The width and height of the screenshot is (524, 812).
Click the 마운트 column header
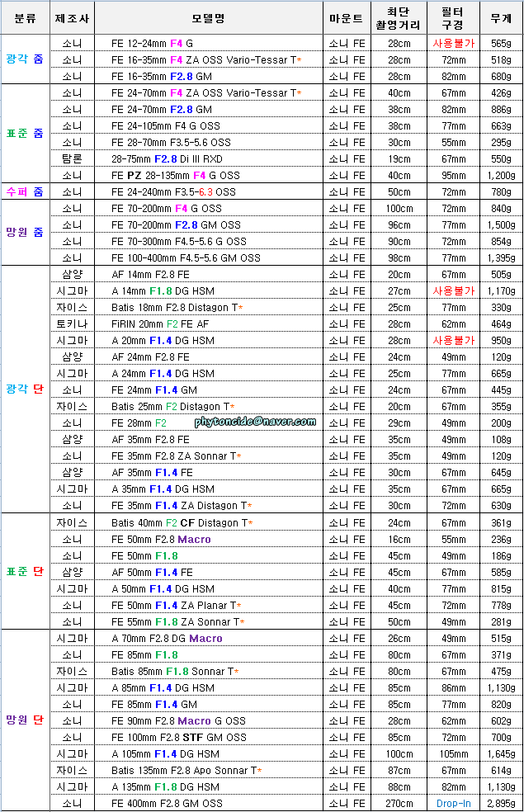click(x=347, y=19)
